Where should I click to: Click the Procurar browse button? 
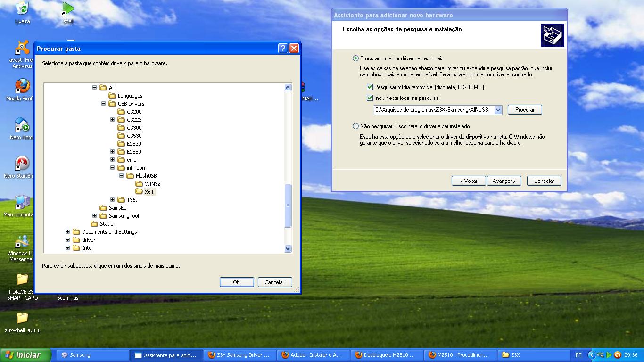tap(525, 110)
